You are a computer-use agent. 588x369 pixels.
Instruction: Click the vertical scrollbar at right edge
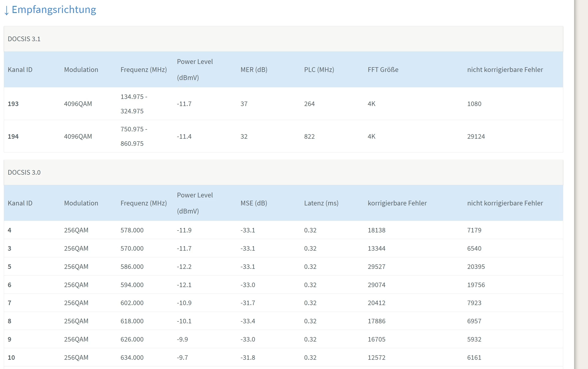point(581,185)
